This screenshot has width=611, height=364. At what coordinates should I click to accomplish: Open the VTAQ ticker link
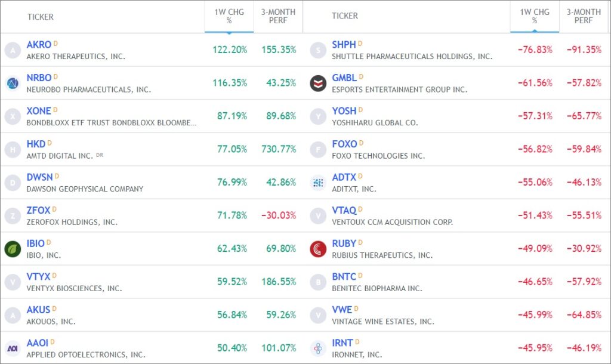(344, 211)
